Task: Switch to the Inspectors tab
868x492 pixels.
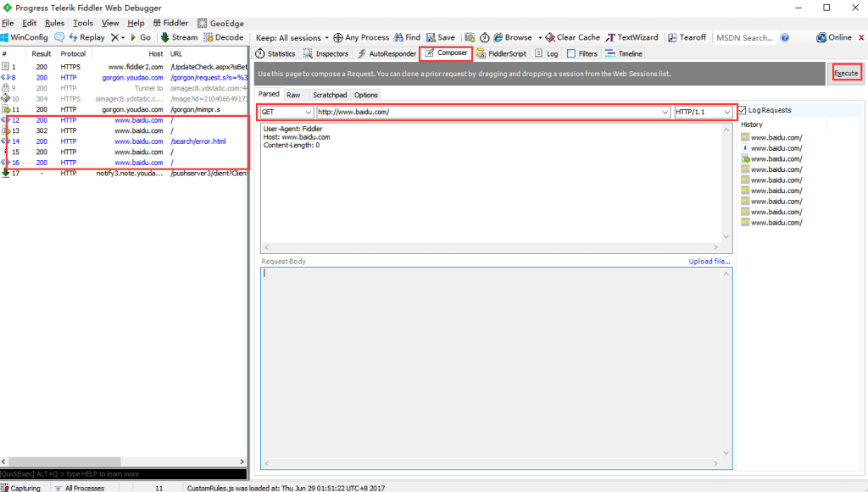Action: 326,53
